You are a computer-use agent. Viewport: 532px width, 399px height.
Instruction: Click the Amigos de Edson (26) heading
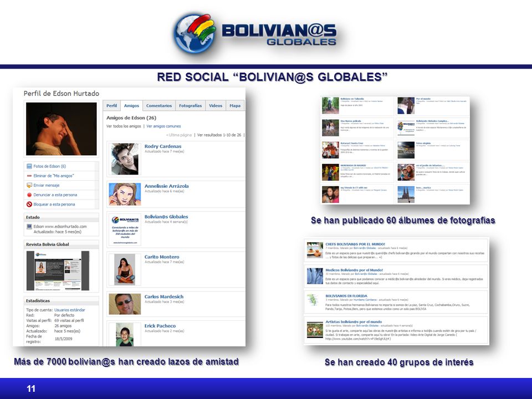pyautogui.click(x=131, y=118)
